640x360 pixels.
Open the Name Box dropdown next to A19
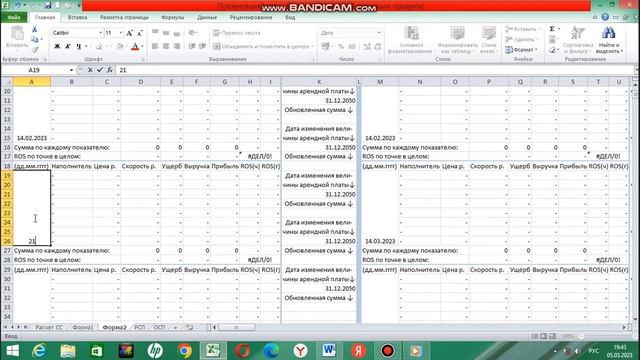71,70
